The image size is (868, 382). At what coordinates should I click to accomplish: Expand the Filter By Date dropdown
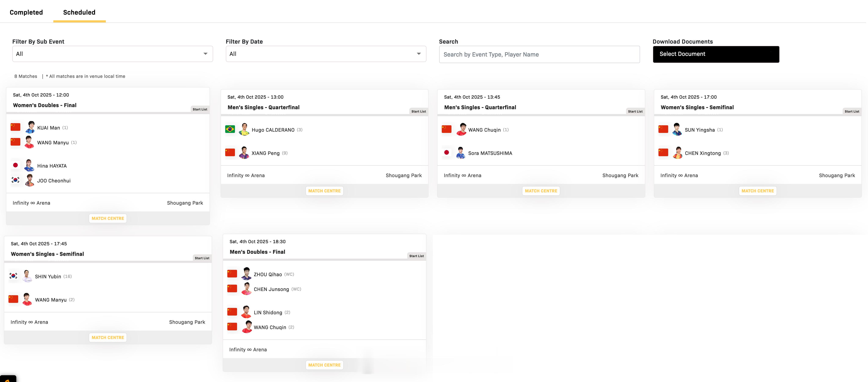click(x=326, y=54)
